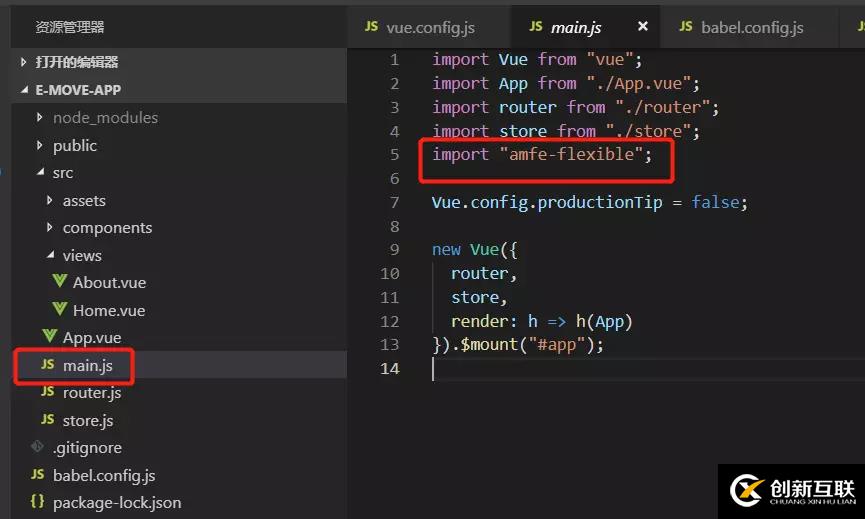Expand the node_modules folder arrow

point(39,117)
